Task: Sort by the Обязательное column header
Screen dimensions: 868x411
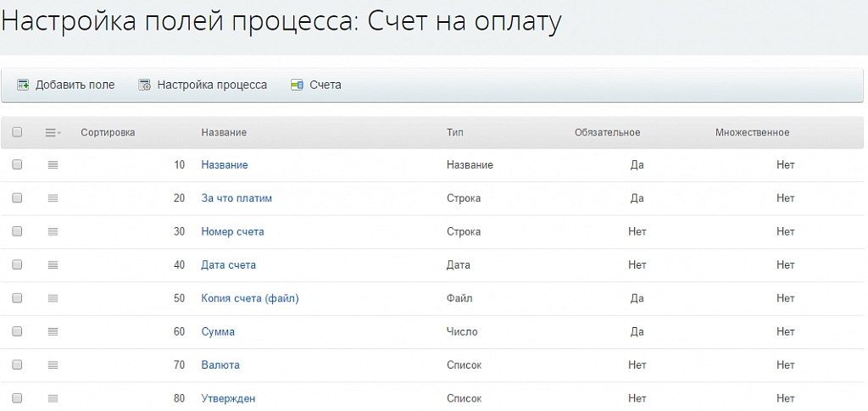Action: pyautogui.click(x=607, y=132)
